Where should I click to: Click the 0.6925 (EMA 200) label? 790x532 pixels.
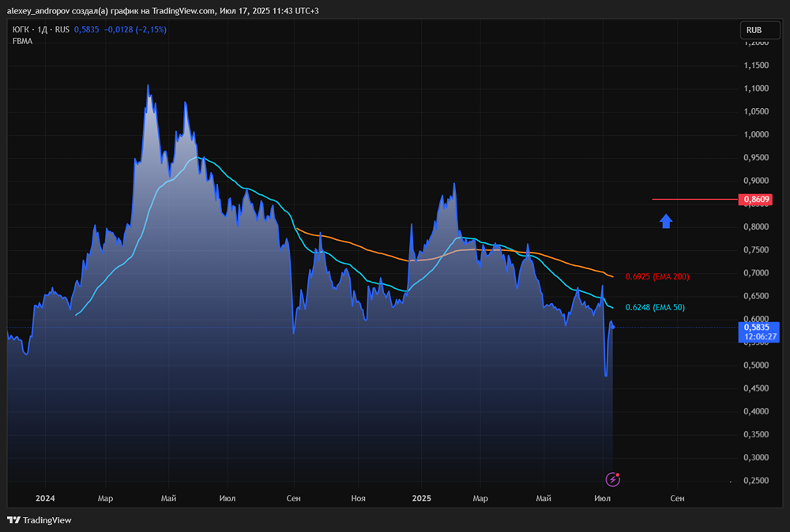(x=657, y=276)
